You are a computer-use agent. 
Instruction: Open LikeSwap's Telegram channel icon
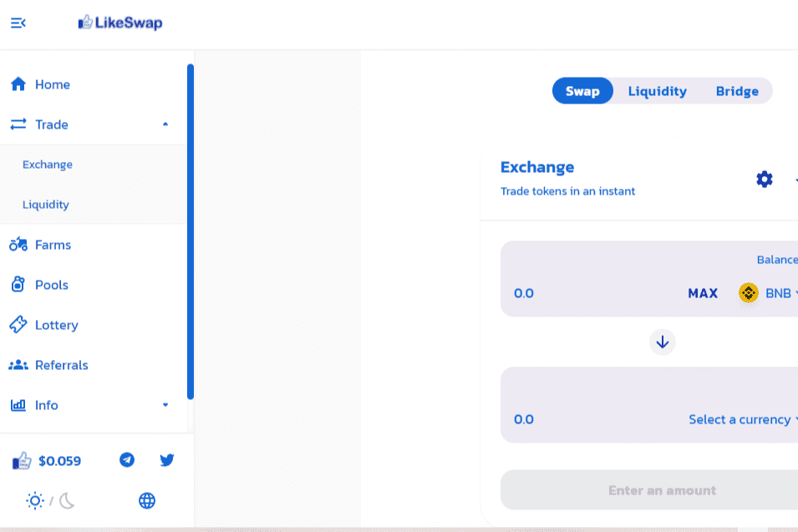(127, 459)
